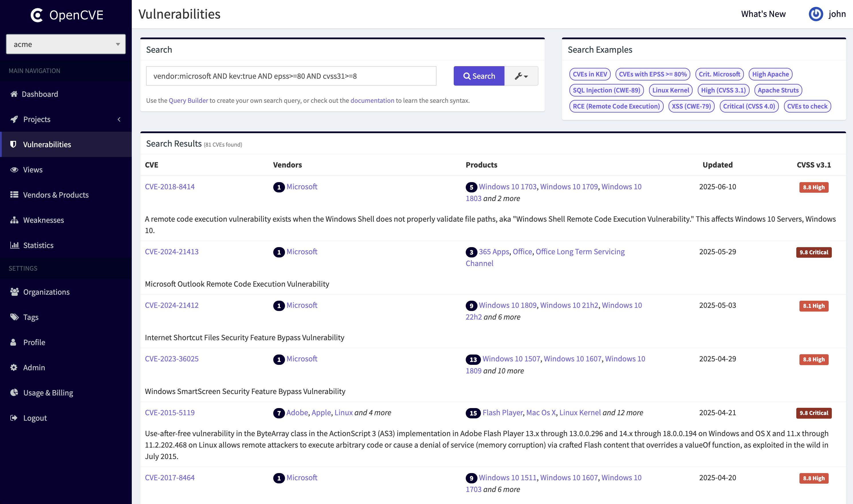853x504 pixels.
Task: Click the OpenCVE logo icon
Action: tap(37, 15)
